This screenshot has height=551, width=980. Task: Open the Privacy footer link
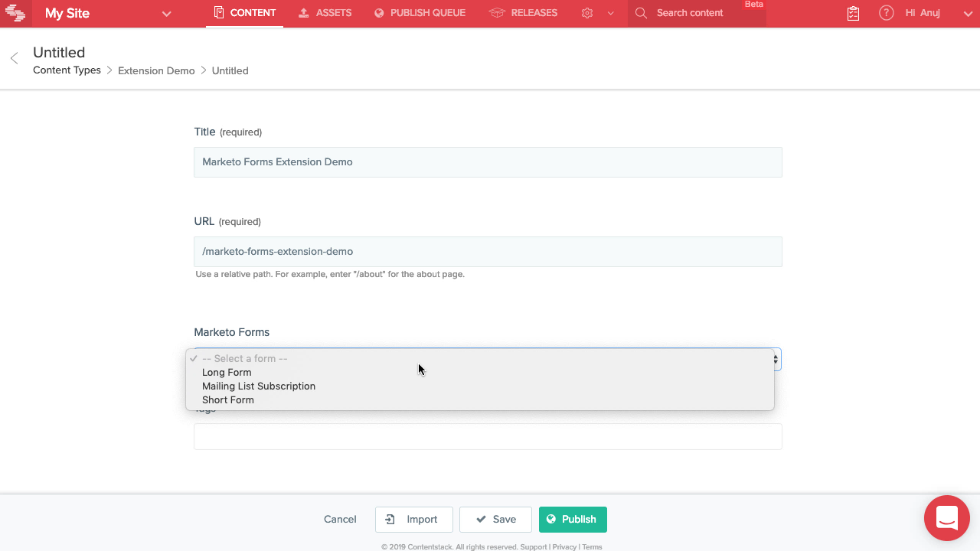564,547
